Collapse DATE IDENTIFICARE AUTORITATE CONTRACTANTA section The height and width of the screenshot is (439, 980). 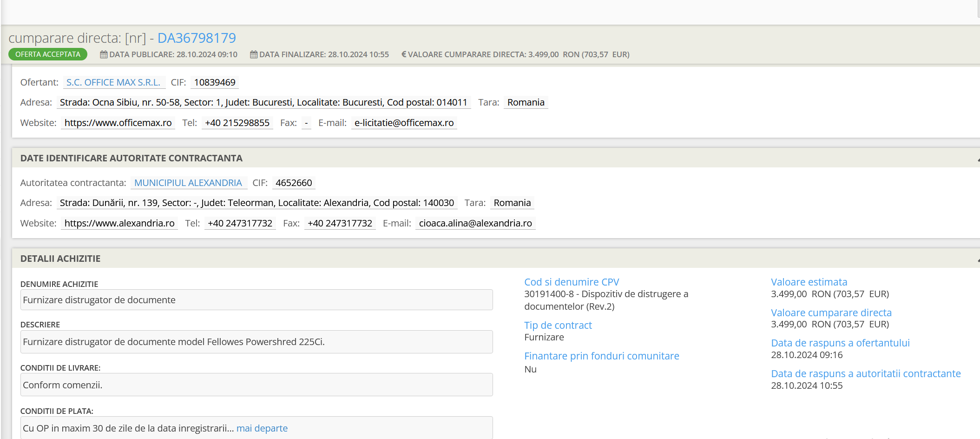pos(978,159)
